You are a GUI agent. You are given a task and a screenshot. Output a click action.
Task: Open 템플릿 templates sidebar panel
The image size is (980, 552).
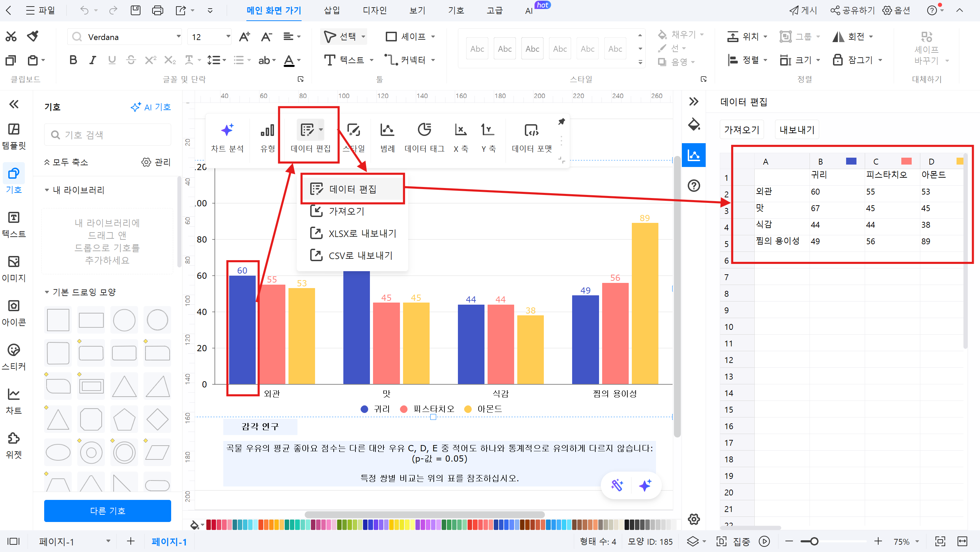(x=14, y=136)
